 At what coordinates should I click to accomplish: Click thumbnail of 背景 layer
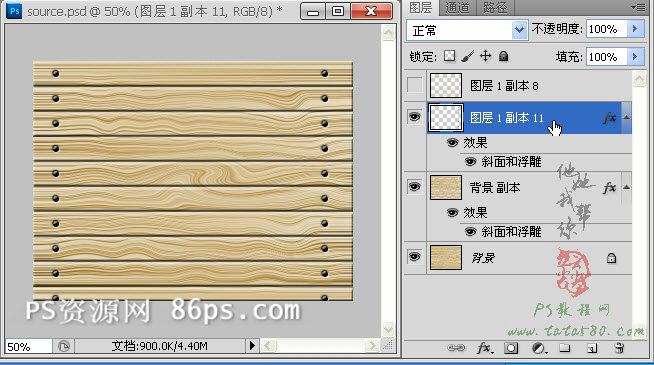coord(446,258)
